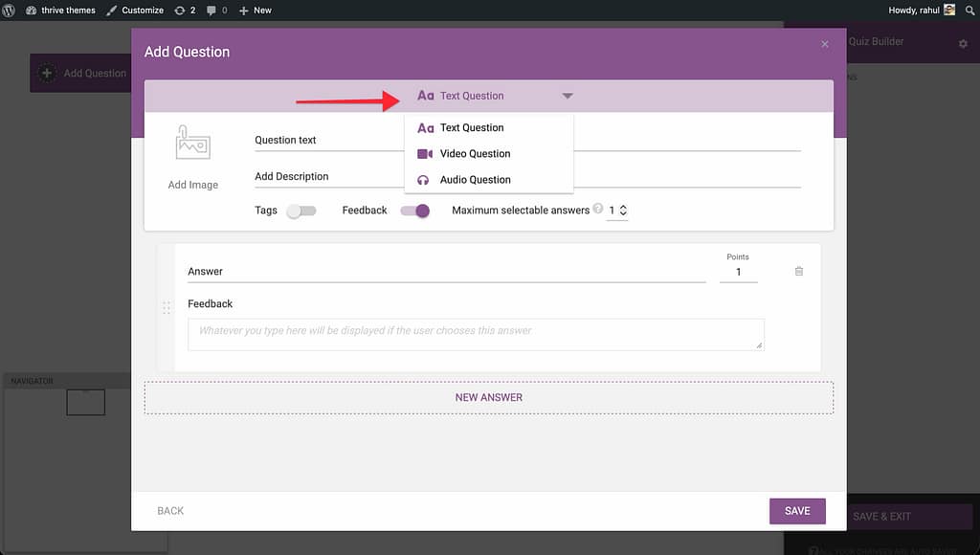980x555 pixels.
Task: Collapse the question type dropdown arrow
Action: (568, 96)
